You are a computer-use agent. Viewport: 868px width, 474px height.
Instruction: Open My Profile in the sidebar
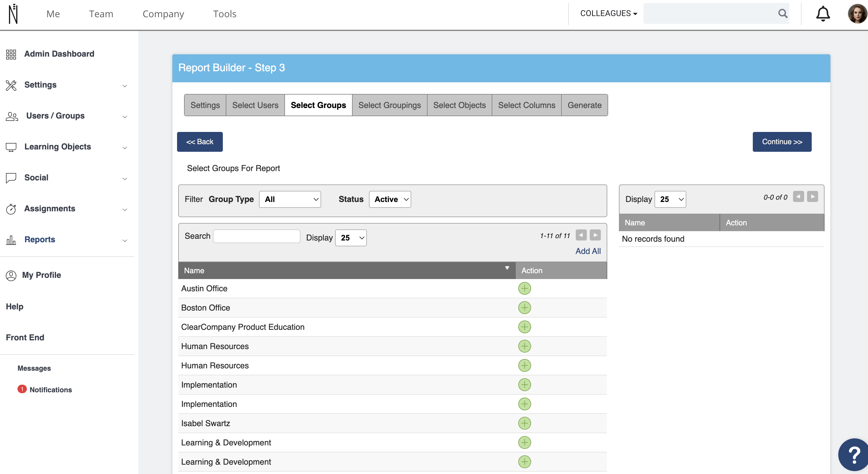(x=41, y=275)
